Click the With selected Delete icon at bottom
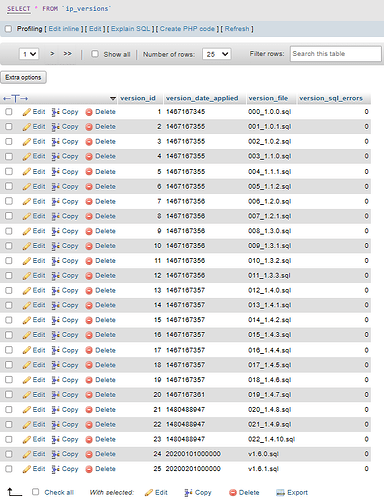384x500 pixels. [233, 493]
